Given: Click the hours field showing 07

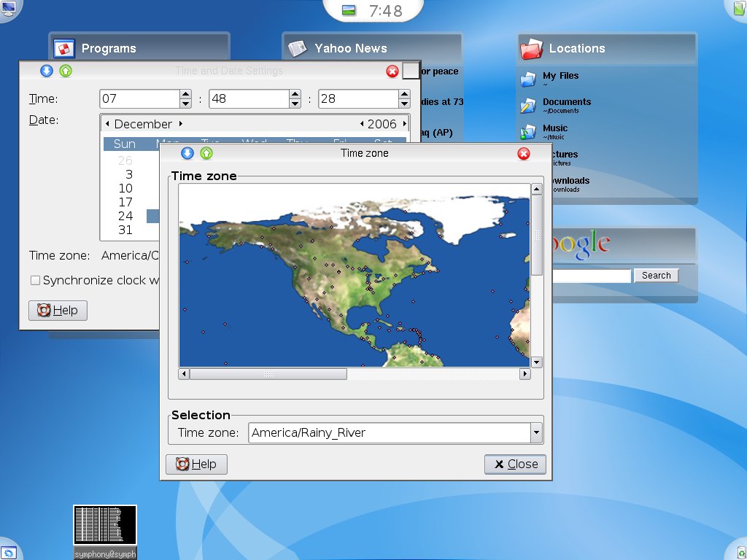Looking at the screenshot, I should pyautogui.click(x=139, y=98).
